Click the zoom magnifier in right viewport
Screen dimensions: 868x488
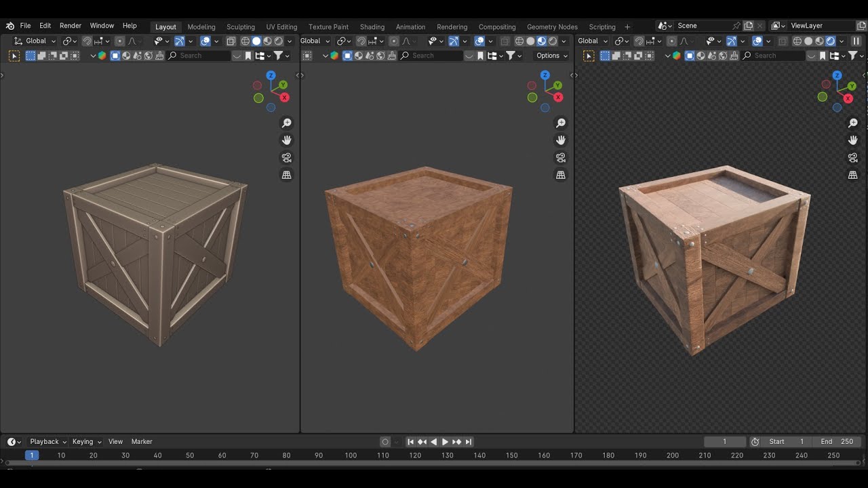point(853,123)
